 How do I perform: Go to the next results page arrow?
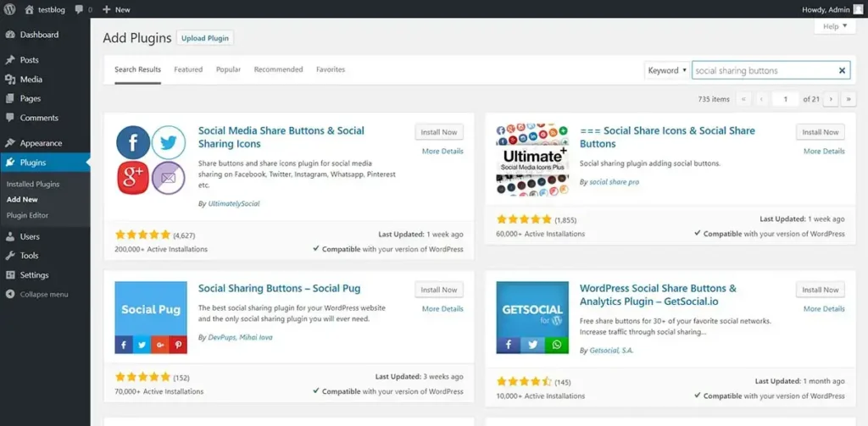click(x=831, y=99)
